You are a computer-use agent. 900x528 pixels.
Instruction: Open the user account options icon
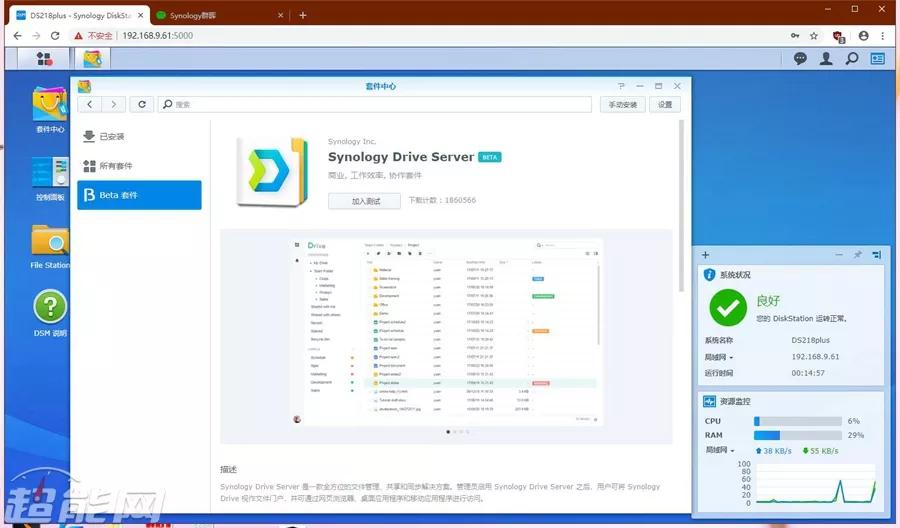[826, 59]
